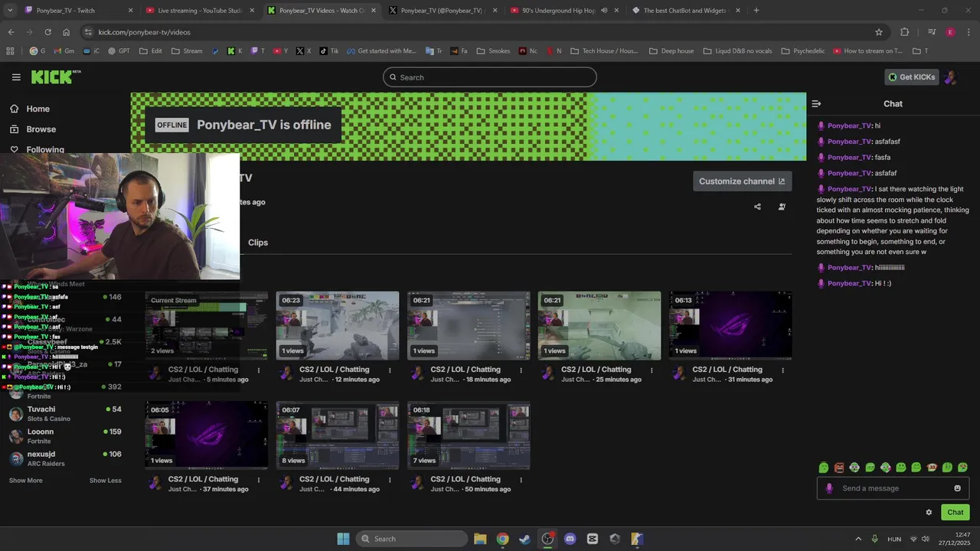
Task: Open nexusjd channel in sidebar
Action: tap(64, 458)
